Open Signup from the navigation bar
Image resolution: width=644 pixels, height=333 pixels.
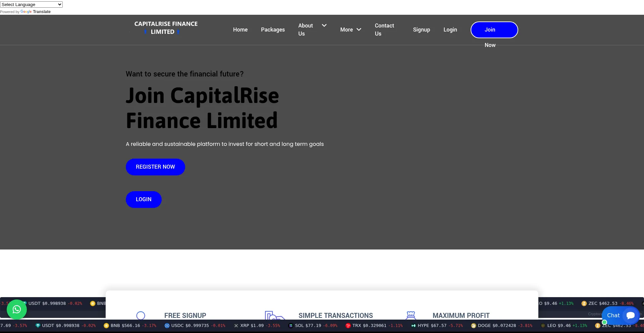tap(421, 30)
